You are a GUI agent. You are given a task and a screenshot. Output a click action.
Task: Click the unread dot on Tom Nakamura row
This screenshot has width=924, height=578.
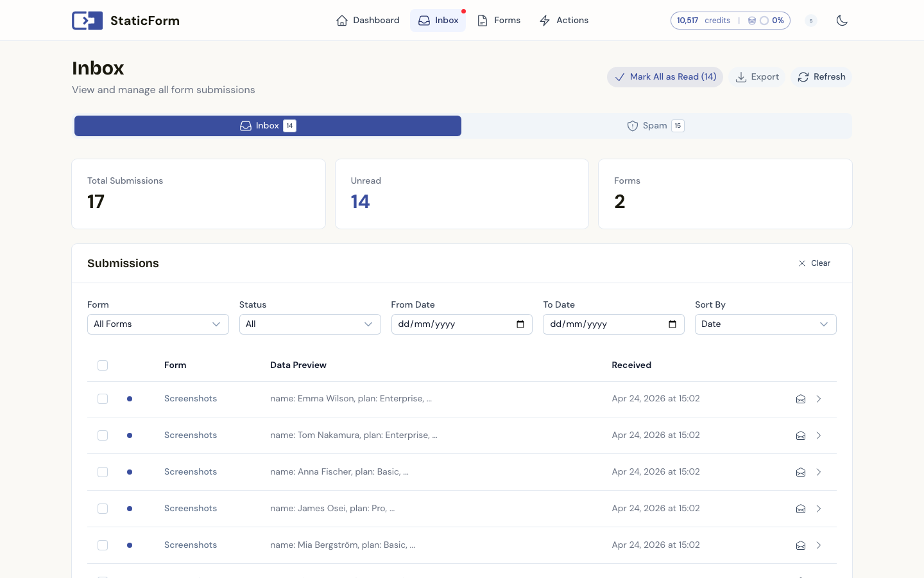pos(130,435)
